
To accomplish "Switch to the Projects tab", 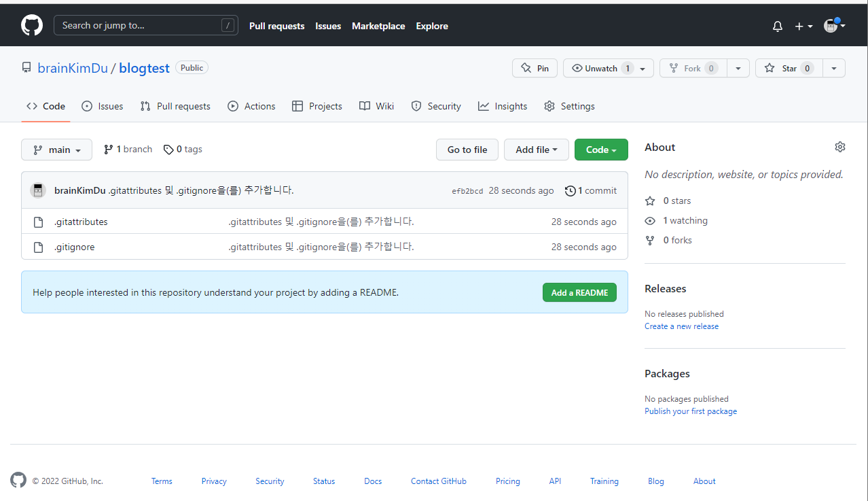I will click(317, 106).
